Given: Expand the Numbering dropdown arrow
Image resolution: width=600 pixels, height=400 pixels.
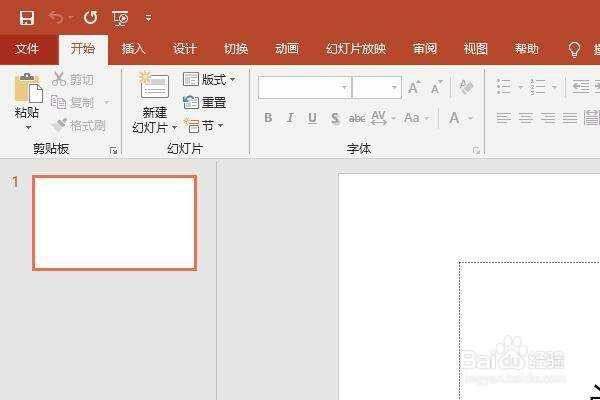Looking at the screenshot, I should [554, 87].
